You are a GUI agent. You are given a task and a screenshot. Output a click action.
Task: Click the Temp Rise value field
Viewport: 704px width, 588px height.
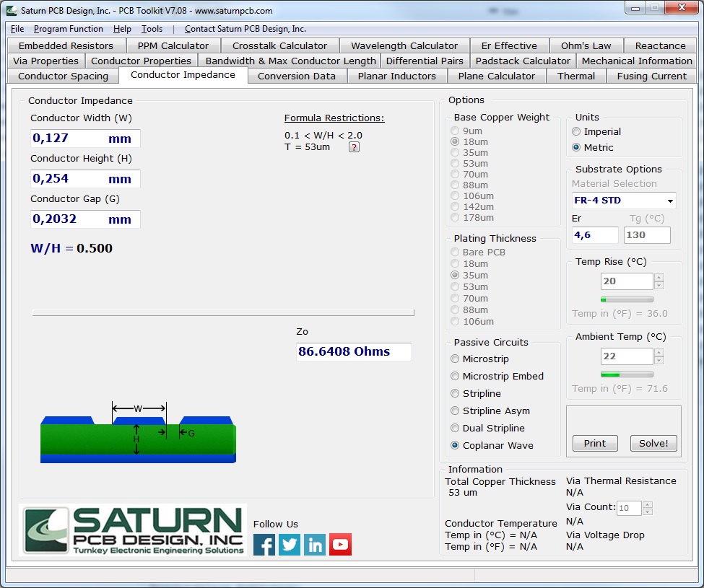tap(627, 281)
